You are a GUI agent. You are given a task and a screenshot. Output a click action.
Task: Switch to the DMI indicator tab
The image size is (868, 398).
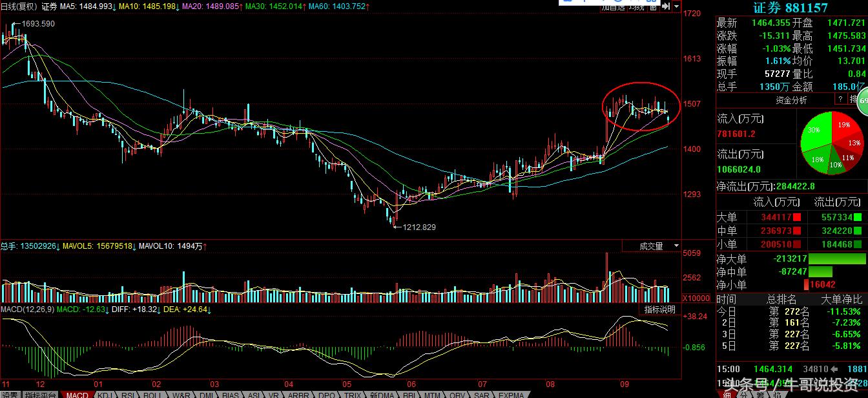[207, 395]
